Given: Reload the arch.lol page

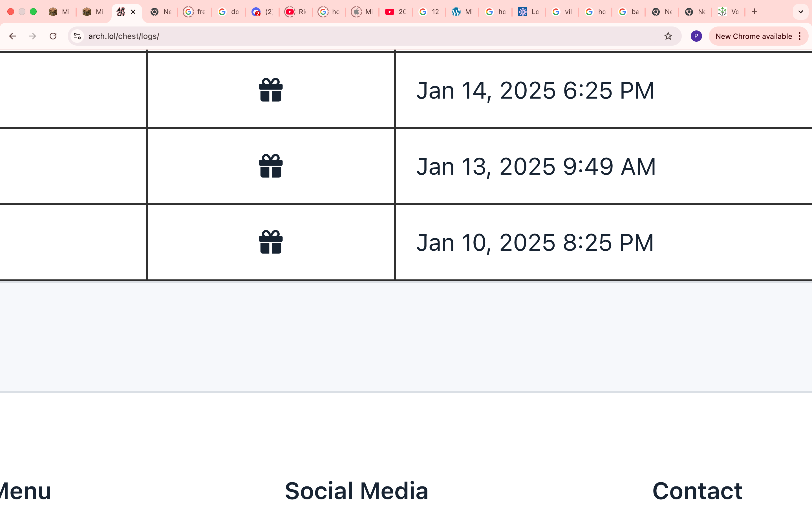Looking at the screenshot, I should point(53,36).
